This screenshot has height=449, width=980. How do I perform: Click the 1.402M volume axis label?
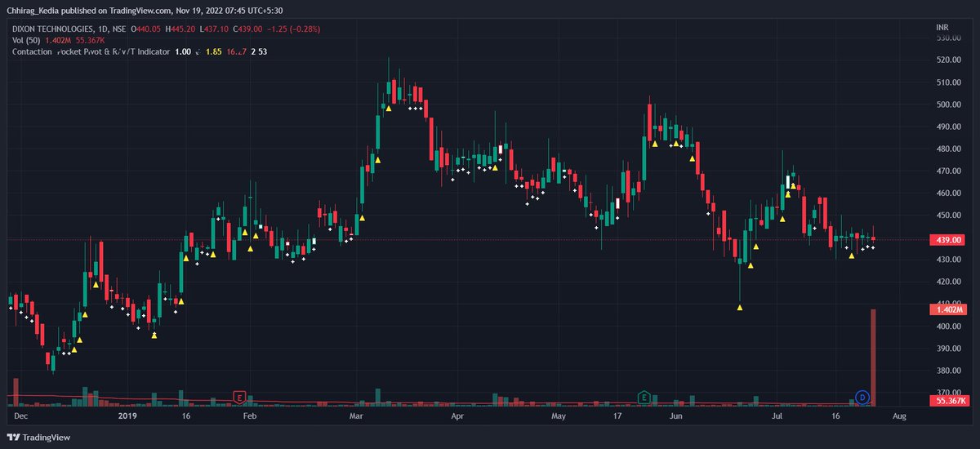[x=947, y=309]
